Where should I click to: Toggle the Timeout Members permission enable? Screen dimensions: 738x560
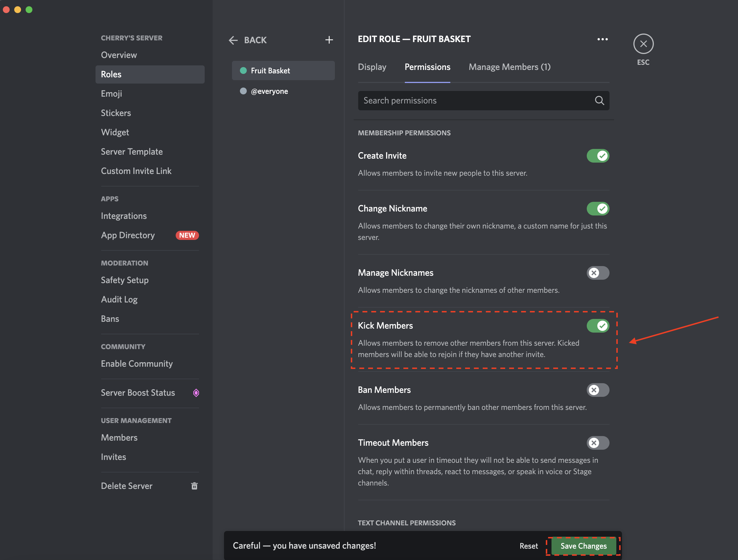point(598,442)
